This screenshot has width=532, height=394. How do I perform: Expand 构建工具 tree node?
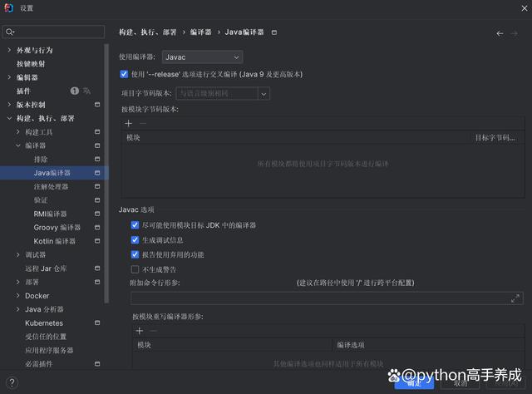18,131
